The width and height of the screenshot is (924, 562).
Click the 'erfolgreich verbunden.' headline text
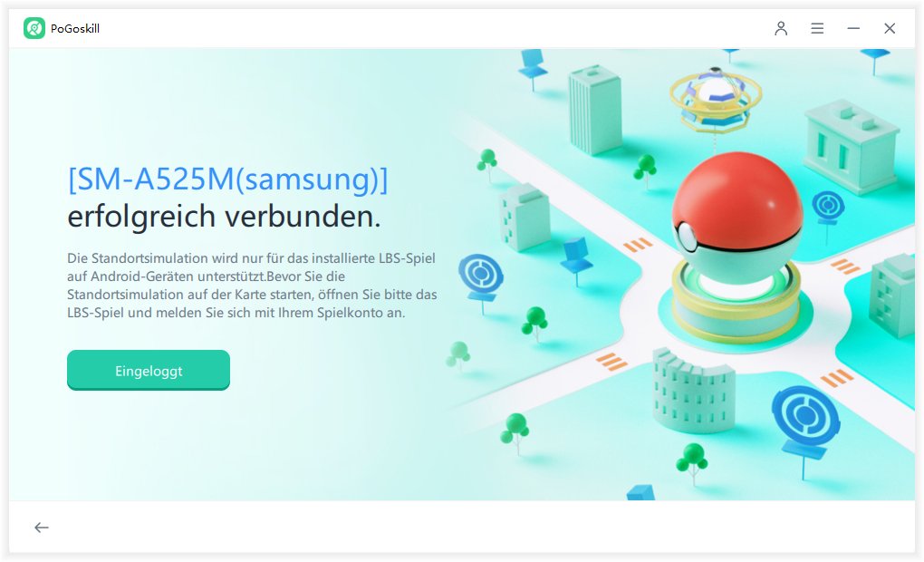(224, 216)
